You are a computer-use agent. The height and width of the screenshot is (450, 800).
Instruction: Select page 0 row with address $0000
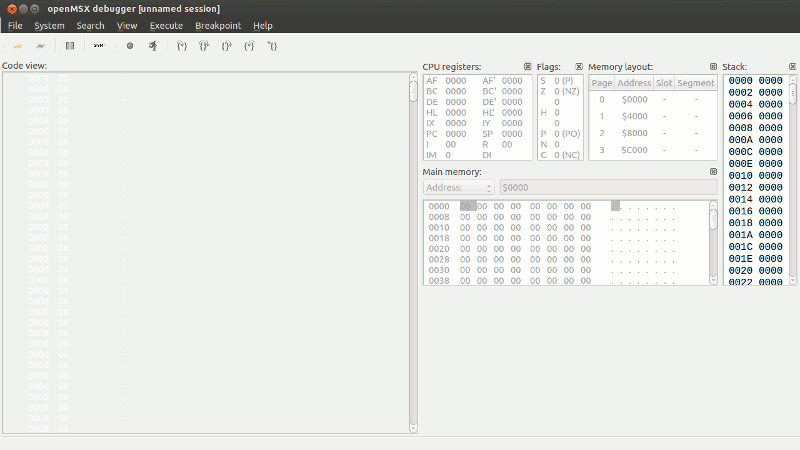(653, 99)
